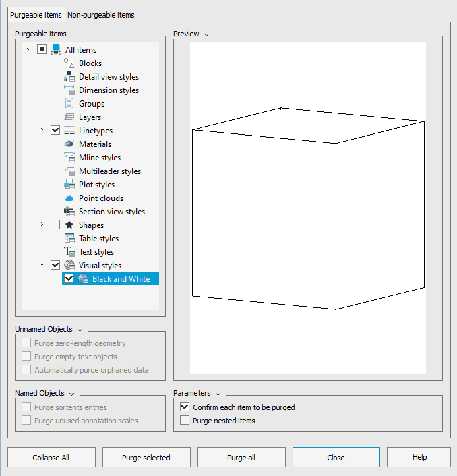Viewport: 457px width, 476px height.
Task: Select Black and White visual style item
Action: (121, 279)
